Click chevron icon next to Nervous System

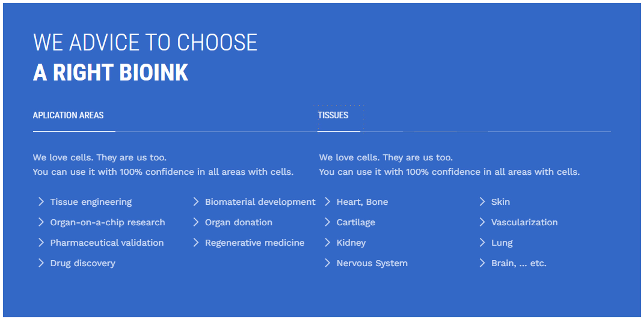pyautogui.click(x=327, y=263)
